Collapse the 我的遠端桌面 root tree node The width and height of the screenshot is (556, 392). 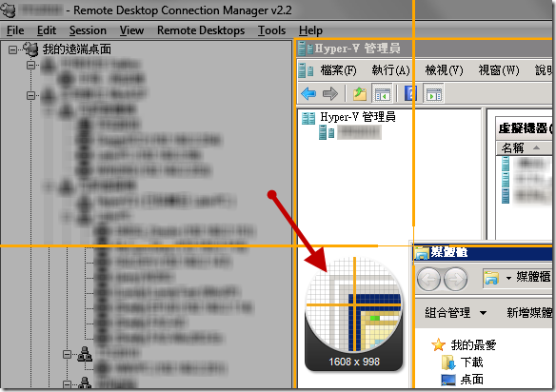coord(12,49)
